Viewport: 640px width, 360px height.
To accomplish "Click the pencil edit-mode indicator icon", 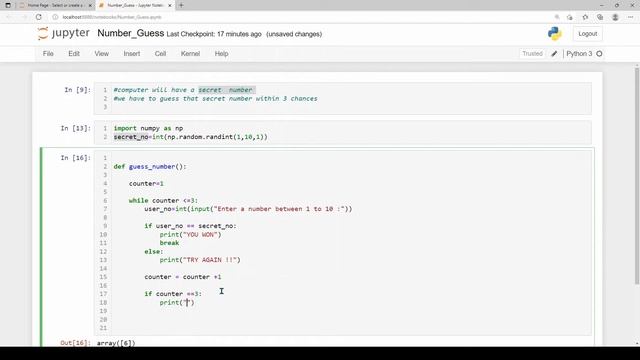I will pyautogui.click(x=554, y=54).
